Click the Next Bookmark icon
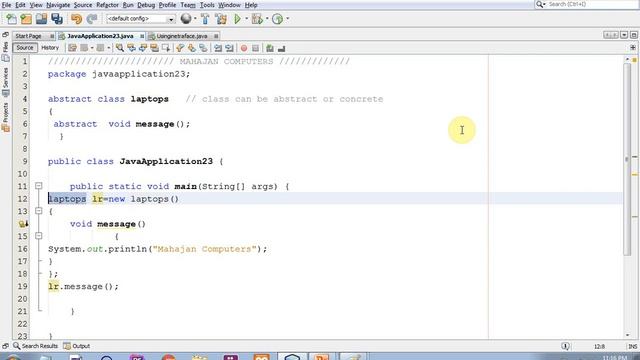This screenshot has width=640, height=360. pyautogui.click(x=191, y=48)
